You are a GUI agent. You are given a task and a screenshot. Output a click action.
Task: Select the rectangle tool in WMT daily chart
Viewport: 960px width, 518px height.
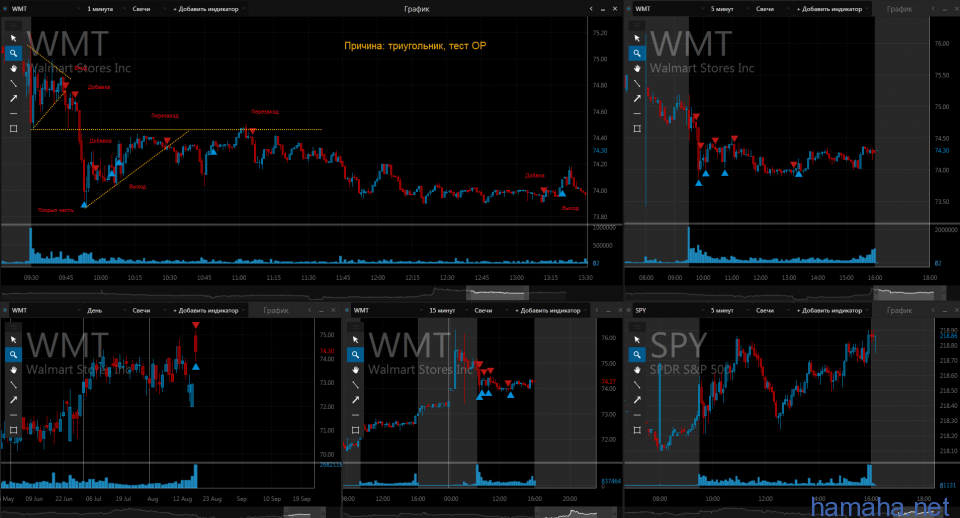[13, 430]
